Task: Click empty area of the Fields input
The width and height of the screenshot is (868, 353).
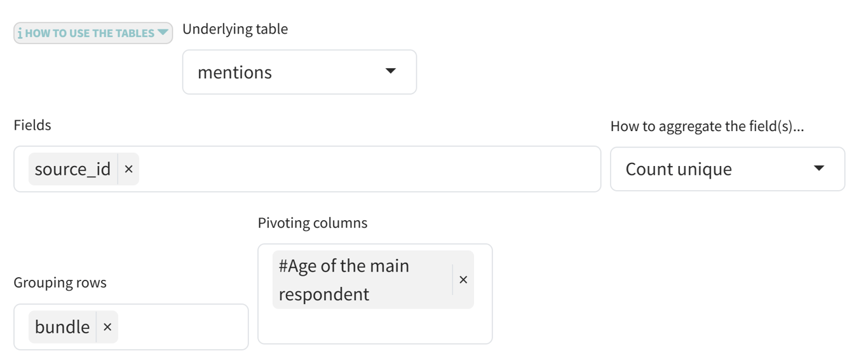Action: (369, 169)
